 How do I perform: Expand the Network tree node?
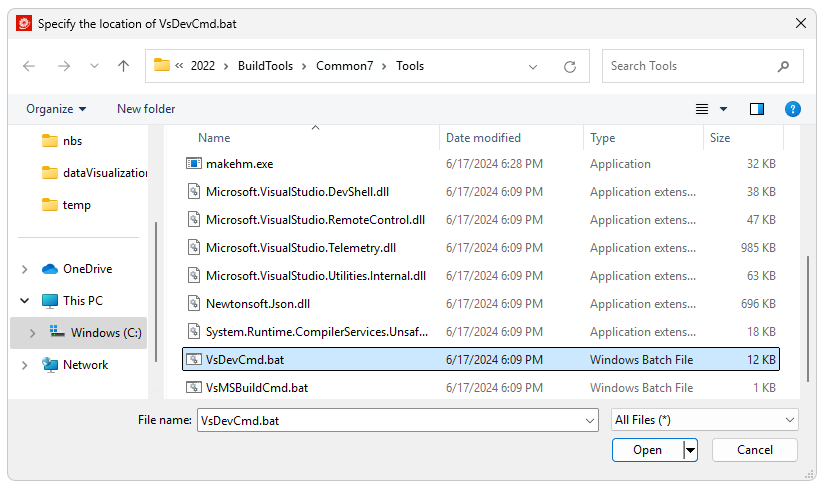(25, 365)
